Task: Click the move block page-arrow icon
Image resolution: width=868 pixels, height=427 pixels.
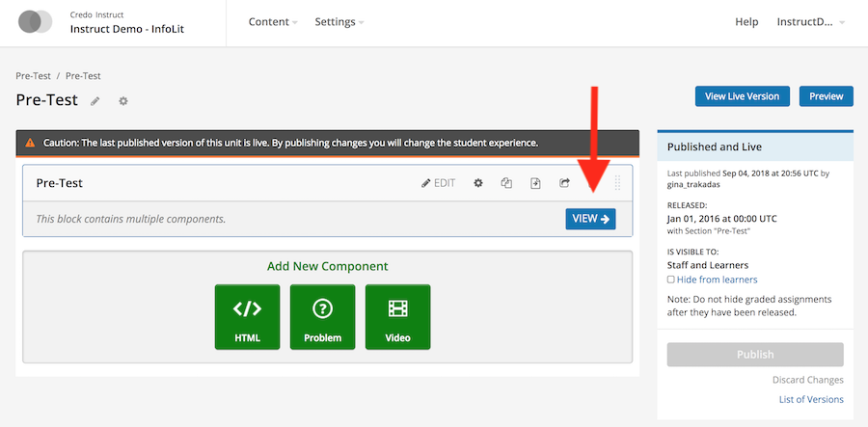Action: [535, 183]
